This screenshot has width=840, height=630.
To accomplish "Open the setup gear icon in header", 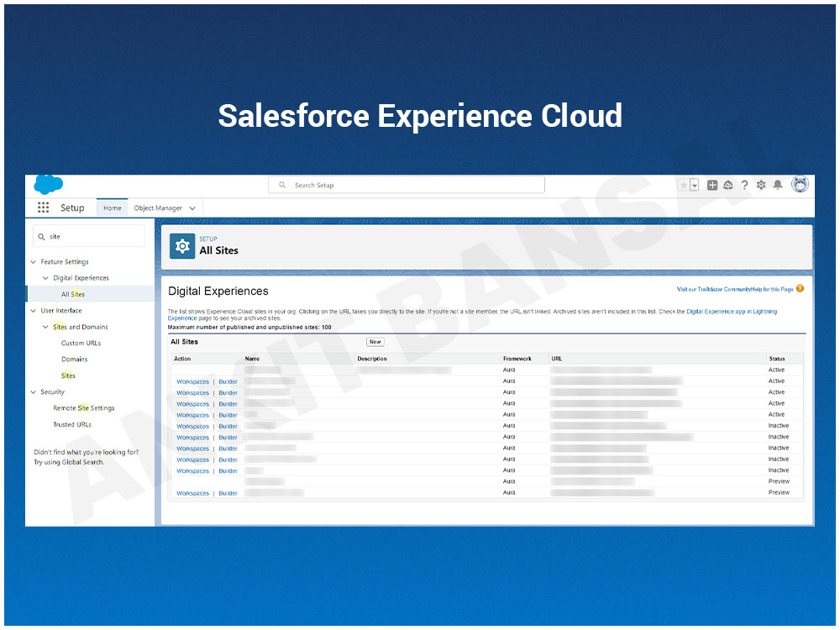I will coord(761,185).
